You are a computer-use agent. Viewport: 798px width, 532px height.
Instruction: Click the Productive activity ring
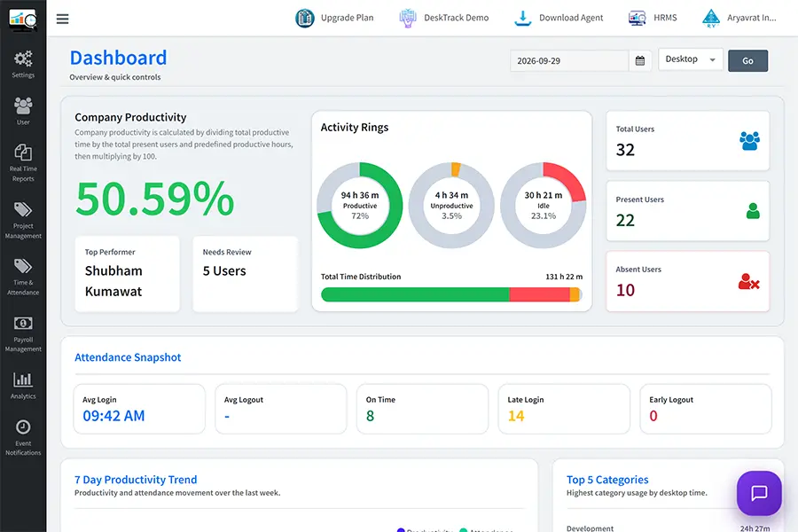pos(359,205)
